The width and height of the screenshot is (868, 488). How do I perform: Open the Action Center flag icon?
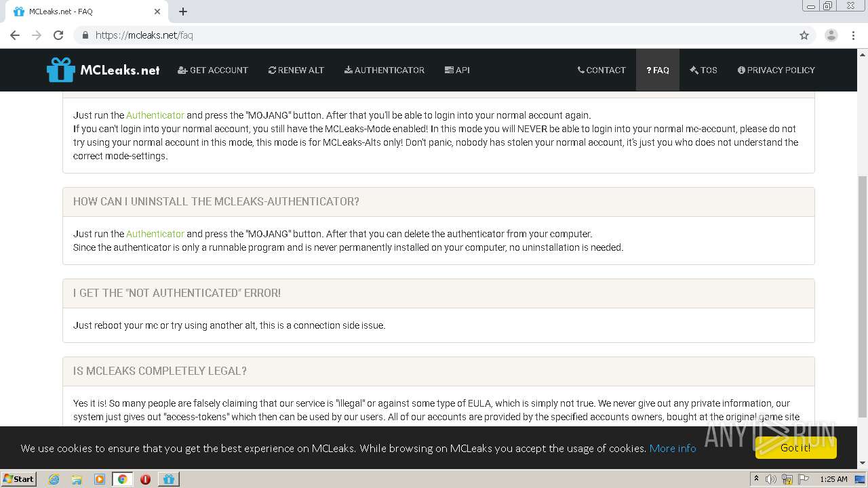[804, 479]
